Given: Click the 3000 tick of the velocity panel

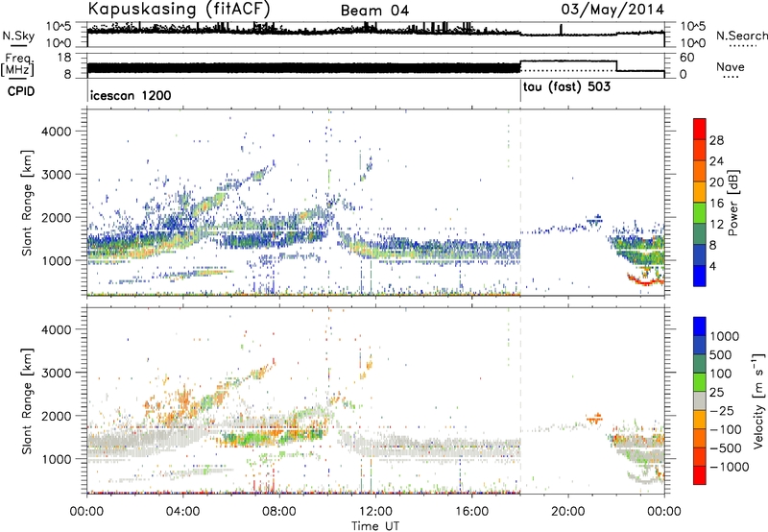Looking at the screenshot, I should (57, 373).
